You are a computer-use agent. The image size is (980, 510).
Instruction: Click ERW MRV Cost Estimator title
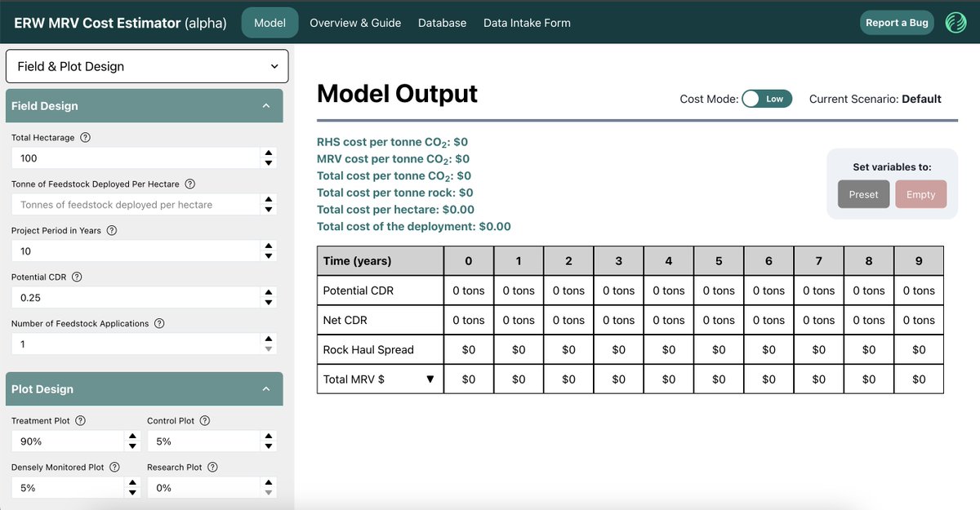(120, 23)
